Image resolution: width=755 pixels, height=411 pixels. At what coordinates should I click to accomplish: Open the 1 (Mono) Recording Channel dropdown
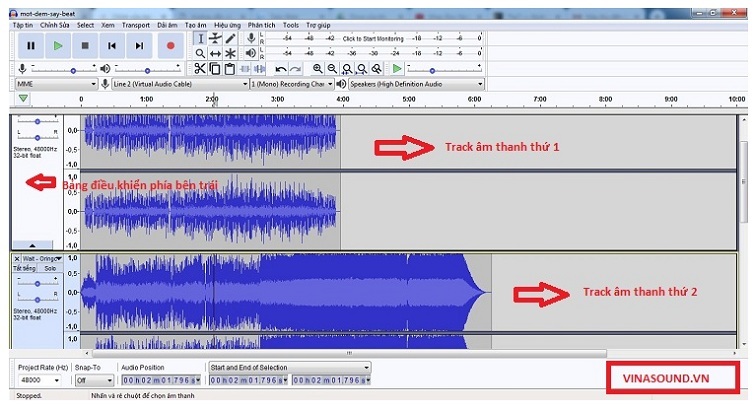[x=292, y=84]
